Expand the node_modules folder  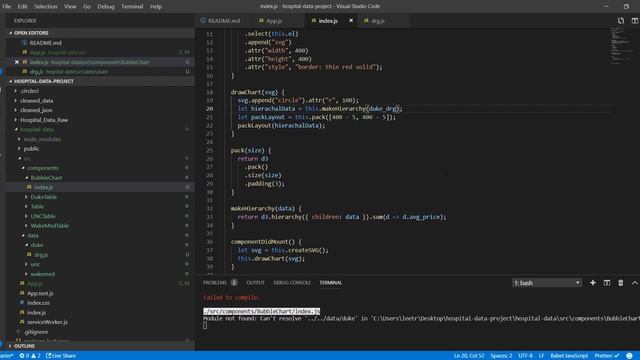42,139
